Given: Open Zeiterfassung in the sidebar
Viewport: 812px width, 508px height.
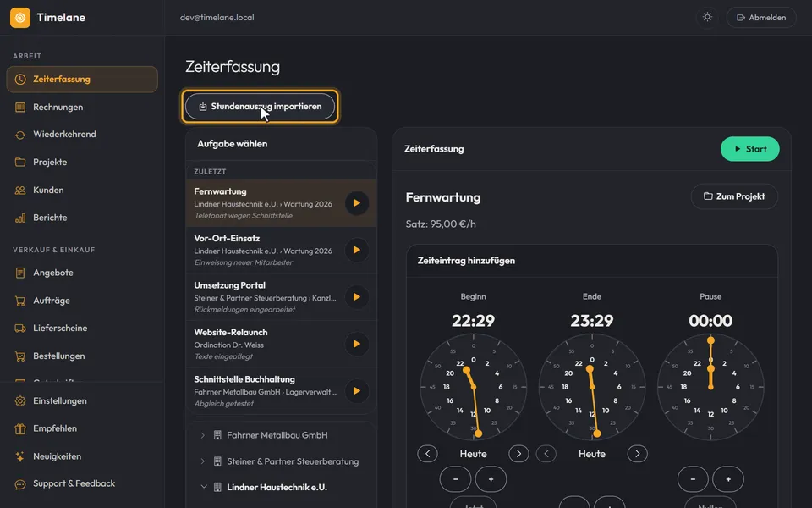Looking at the screenshot, I should click(x=82, y=80).
